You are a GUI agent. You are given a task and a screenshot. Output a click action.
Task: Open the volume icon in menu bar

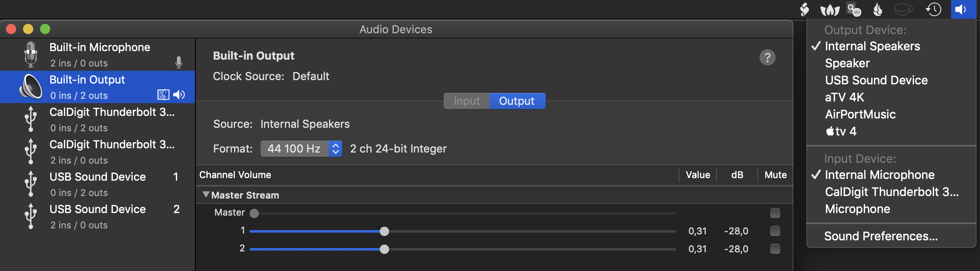(963, 9)
